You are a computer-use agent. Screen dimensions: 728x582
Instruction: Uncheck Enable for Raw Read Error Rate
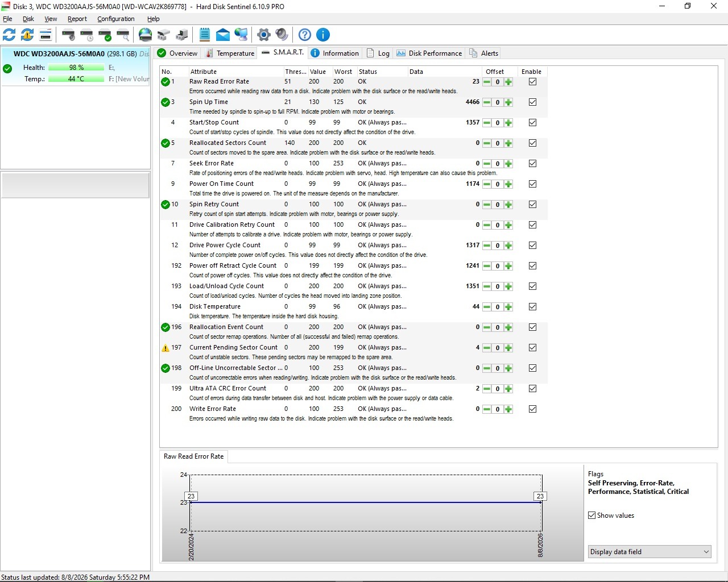pyautogui.click(x=532, y=82)
